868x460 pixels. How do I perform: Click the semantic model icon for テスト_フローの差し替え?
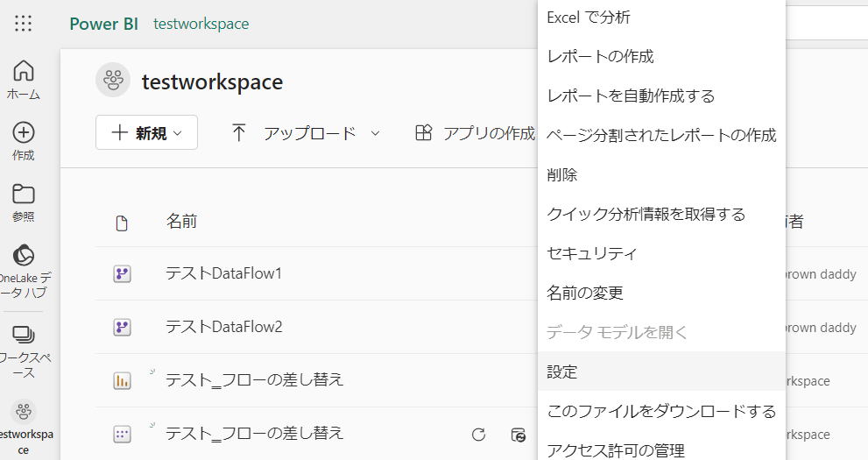[122, 435]
